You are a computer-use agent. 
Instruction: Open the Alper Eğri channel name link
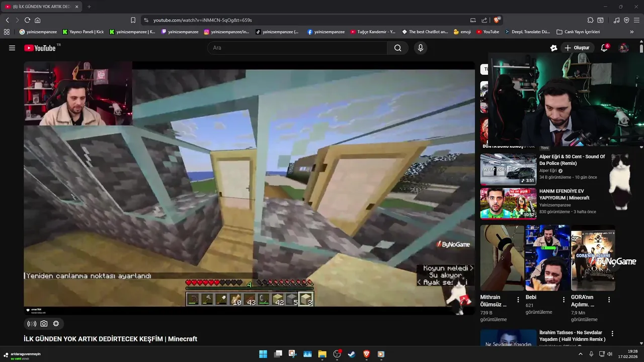[548, 170]
